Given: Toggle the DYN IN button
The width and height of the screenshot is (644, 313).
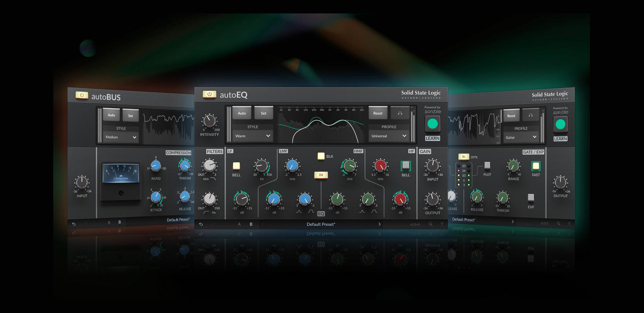Looking at the screenshot, I should [x=463, y=157].
